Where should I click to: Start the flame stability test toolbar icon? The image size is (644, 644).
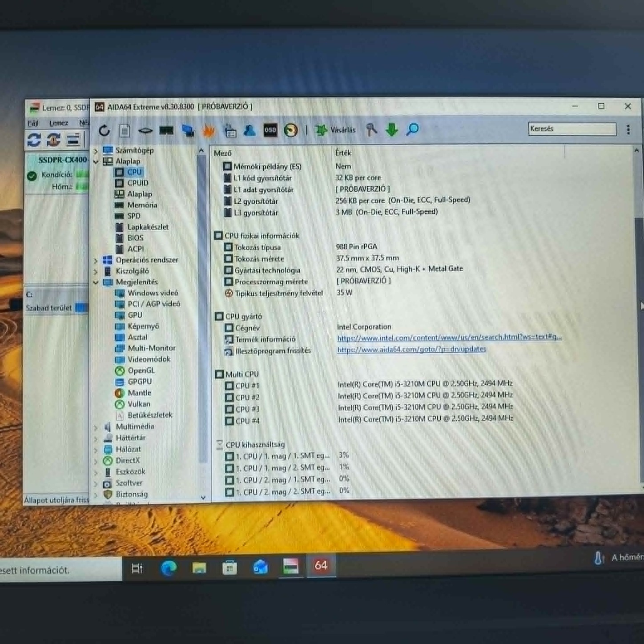pyautogui.click(x=209, y=130)
